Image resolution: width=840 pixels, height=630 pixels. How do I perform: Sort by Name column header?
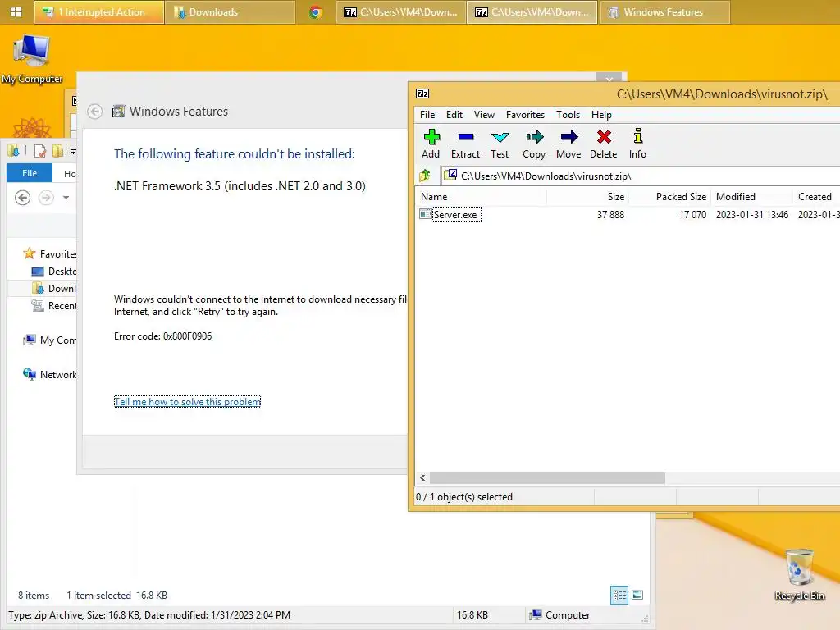click(x=481, y=197)
